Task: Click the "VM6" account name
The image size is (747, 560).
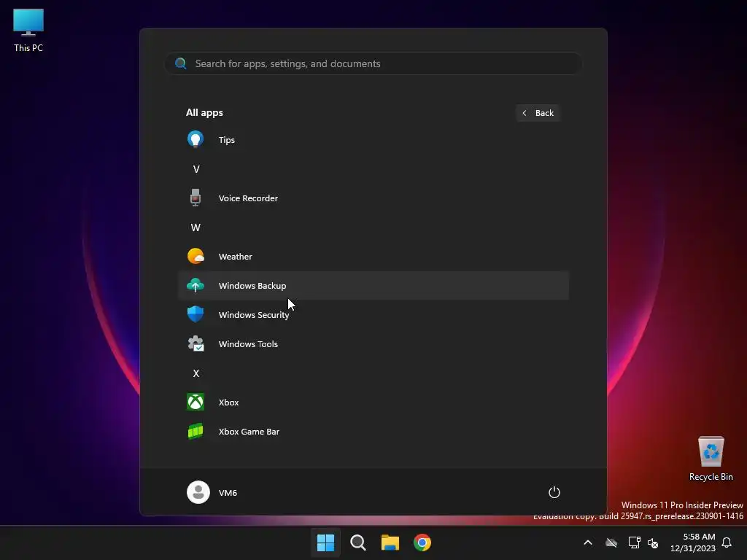Action: (228, 493)
